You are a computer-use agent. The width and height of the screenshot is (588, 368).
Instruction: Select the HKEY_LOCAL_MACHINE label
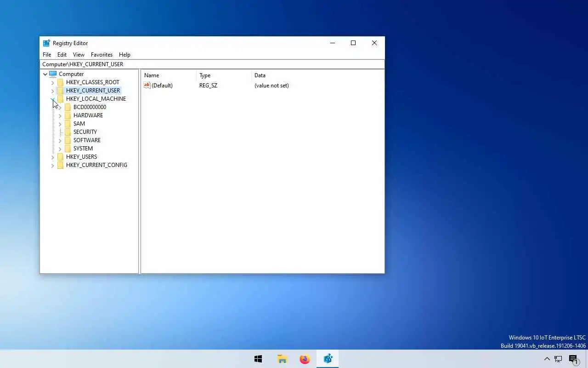point(96,99)
